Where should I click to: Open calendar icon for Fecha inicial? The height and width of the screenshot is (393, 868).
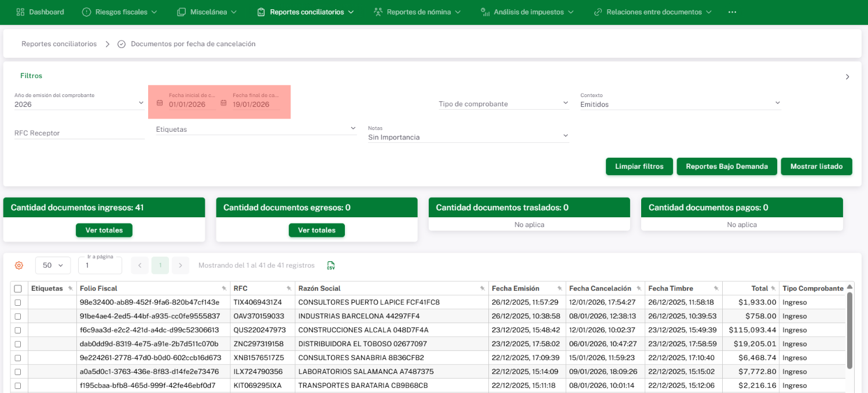(160, 104)
